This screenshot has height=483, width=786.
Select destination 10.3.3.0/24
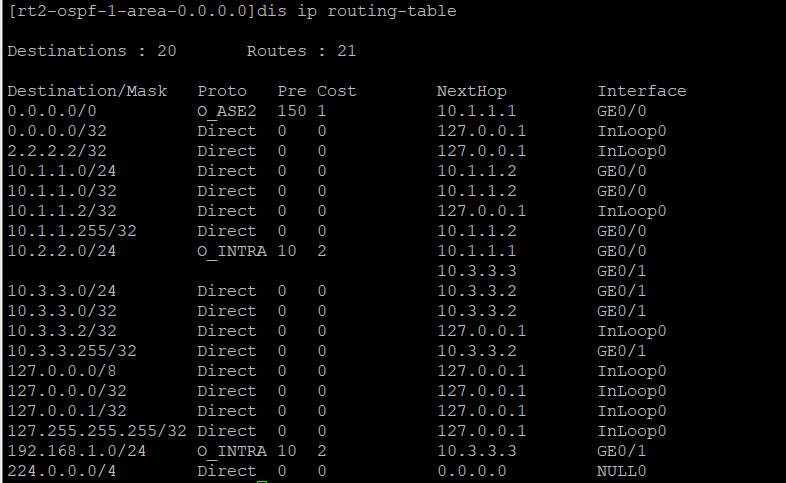pos(62,292)
